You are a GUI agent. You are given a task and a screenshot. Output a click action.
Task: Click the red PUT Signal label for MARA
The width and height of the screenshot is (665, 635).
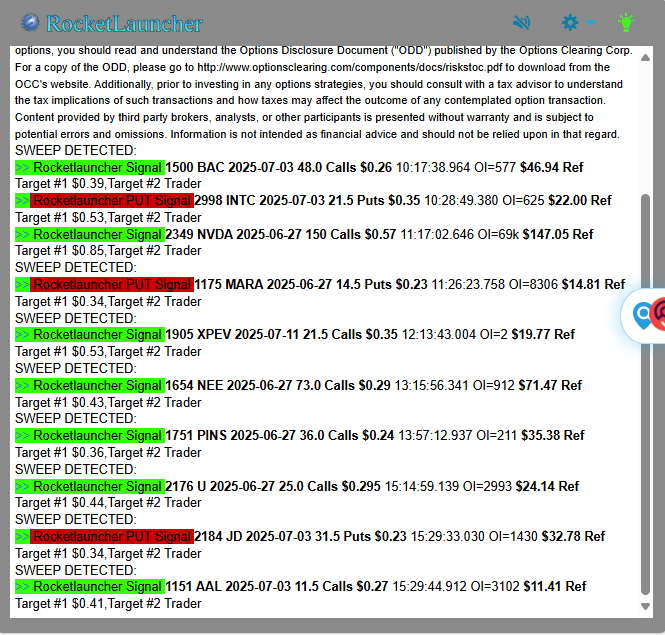click(x=112, y=285)
